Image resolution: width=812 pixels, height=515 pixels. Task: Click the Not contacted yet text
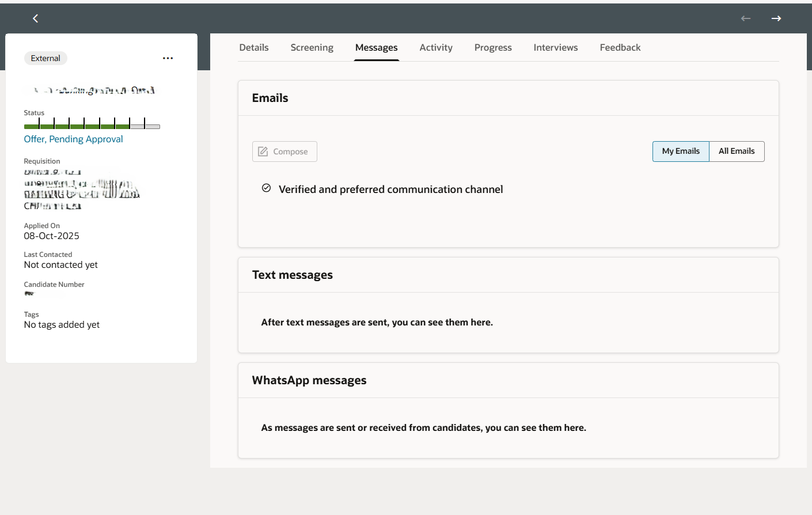coord(61,265)
